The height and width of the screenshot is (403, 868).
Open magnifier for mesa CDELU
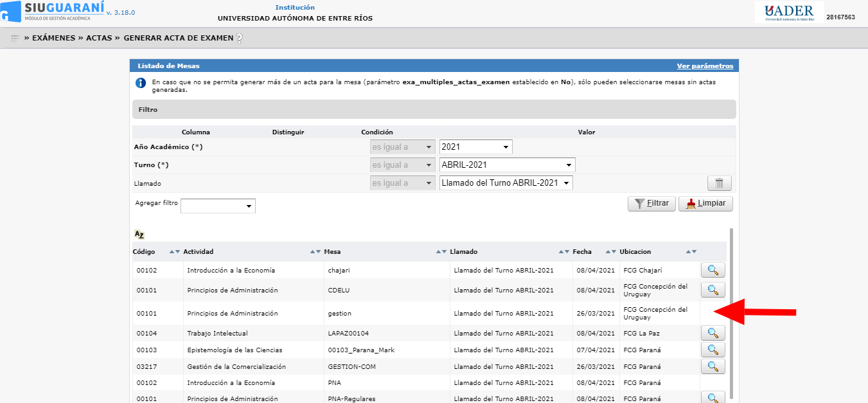[x=713, y=290]
